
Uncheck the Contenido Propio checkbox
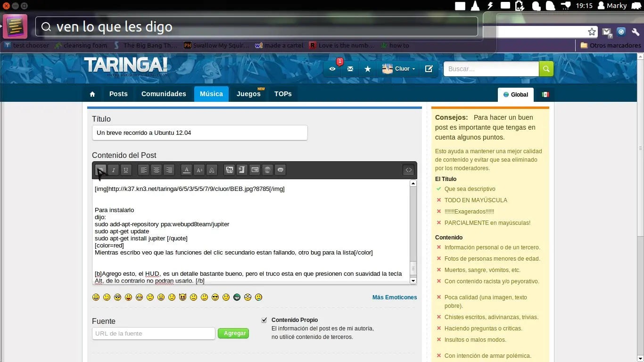coord(264,320)
